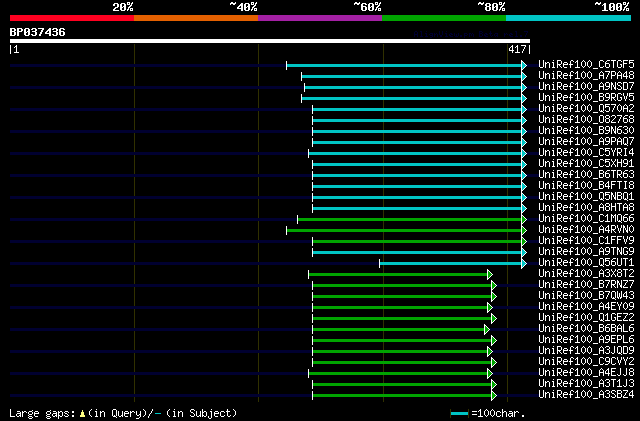This screenshot has height=421, width=640.
Task: Open the UniRef100_A7PA48 hit label
Action: pyautogui.click(x=586, y=76)
